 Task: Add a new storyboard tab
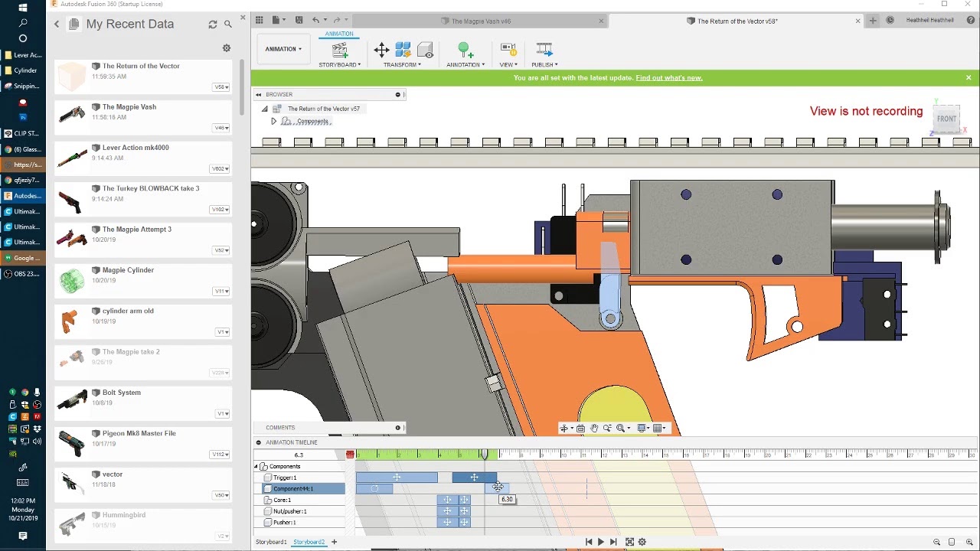pyautogui.click(x=334, y=543)
